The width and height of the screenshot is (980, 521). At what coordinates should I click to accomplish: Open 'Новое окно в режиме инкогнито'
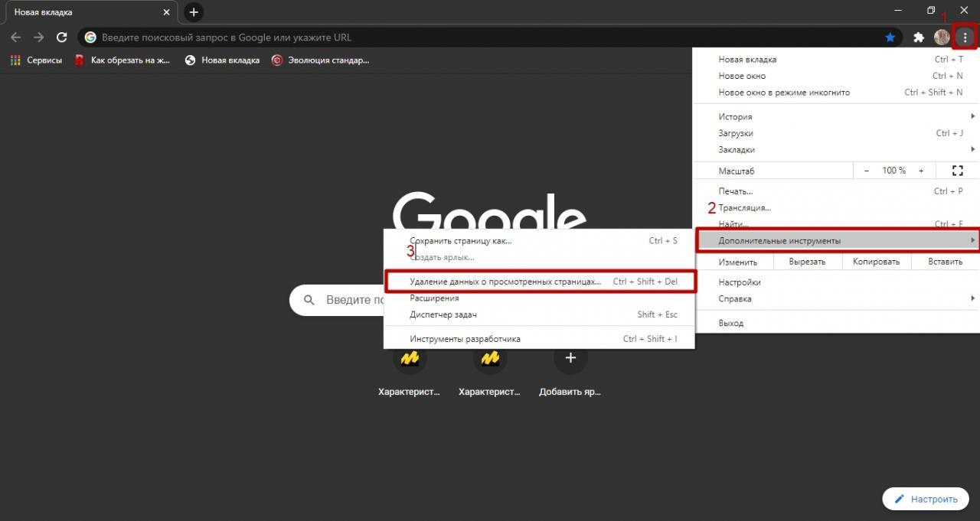(x=836, y=93)
